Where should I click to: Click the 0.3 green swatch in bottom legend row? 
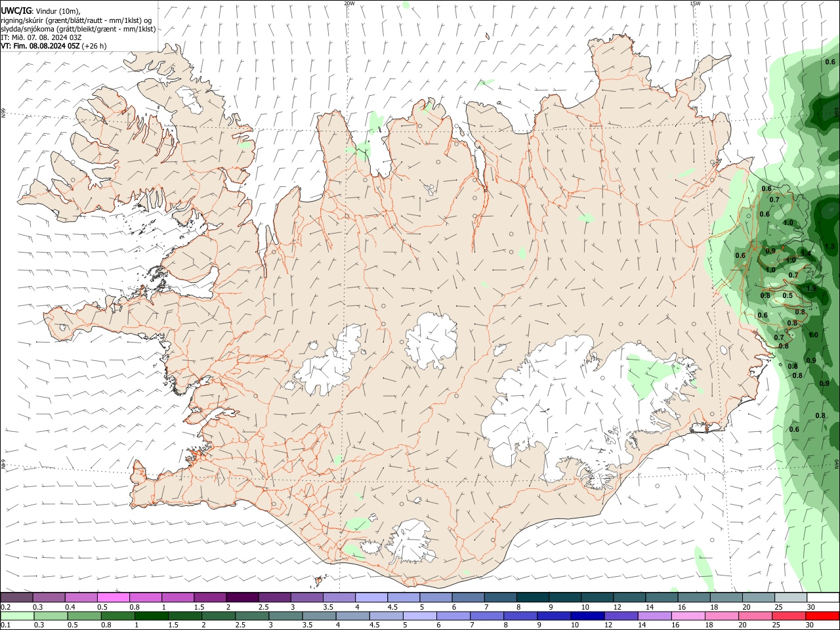(x=51, y=616)
